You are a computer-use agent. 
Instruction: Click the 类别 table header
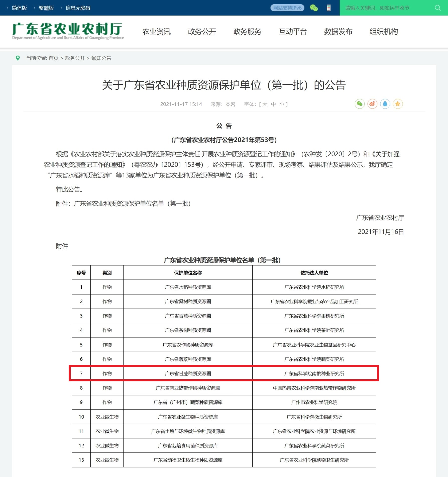107,273
